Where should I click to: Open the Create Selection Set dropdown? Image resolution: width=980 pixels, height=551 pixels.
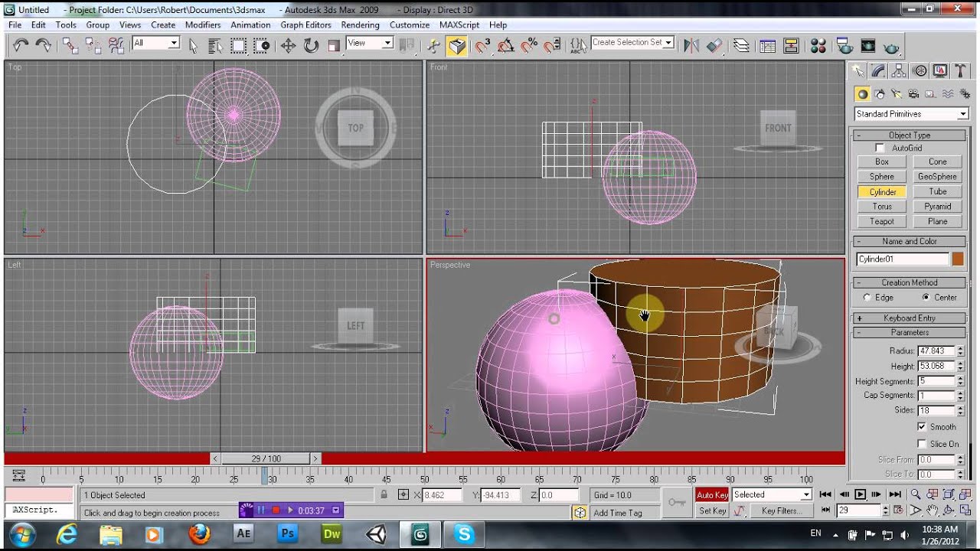click(632, 43)
